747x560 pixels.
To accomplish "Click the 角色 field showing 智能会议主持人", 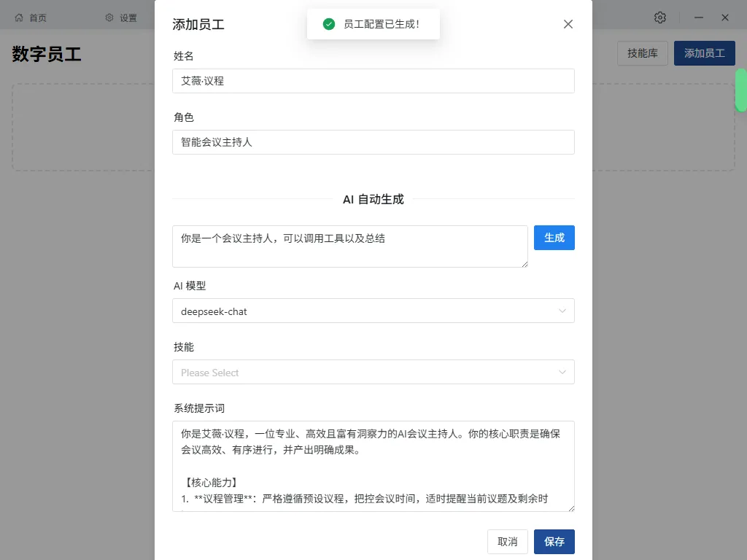I will (x=373, y=142).
